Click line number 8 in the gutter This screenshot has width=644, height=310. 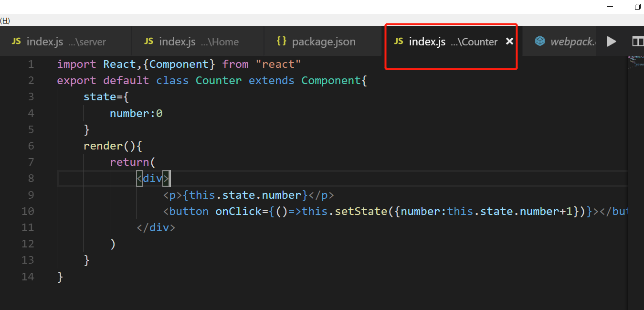pos(31,179)
